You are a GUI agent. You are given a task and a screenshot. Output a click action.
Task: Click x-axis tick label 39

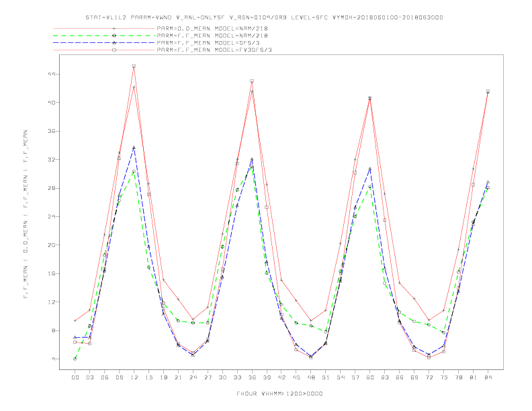267,377
